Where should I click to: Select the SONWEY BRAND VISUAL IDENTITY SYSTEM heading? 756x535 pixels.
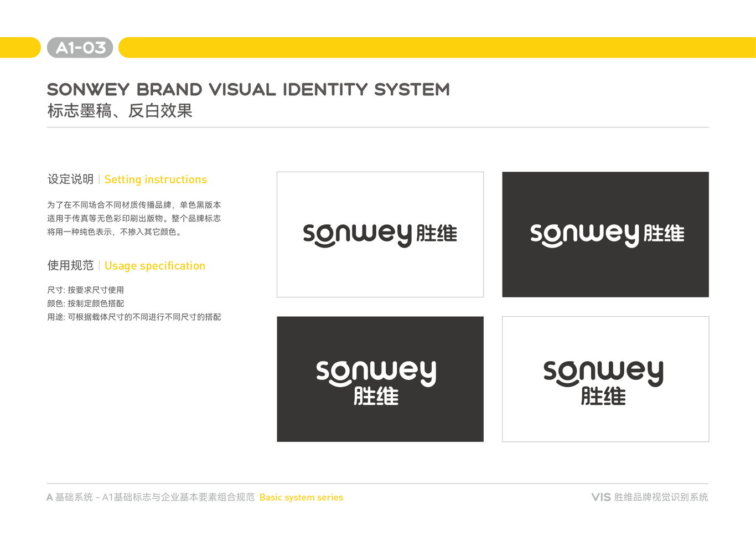[x=248, y=89]
